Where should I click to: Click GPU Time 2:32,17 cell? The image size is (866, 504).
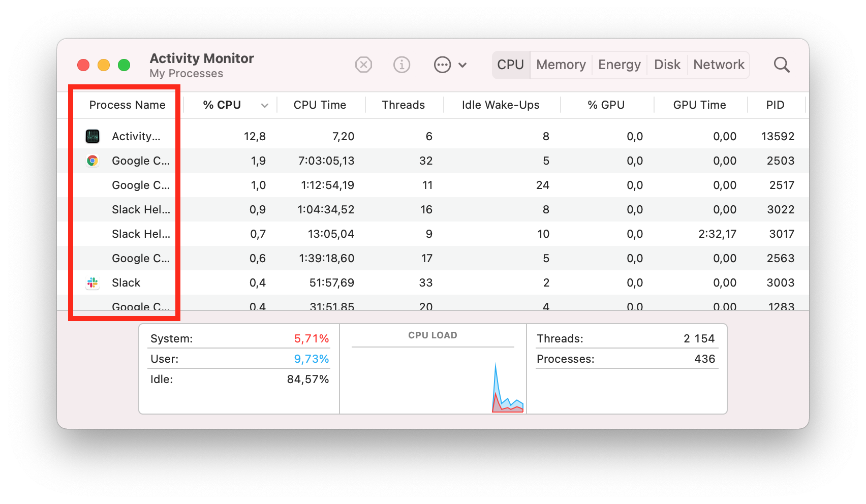point(717,234)
